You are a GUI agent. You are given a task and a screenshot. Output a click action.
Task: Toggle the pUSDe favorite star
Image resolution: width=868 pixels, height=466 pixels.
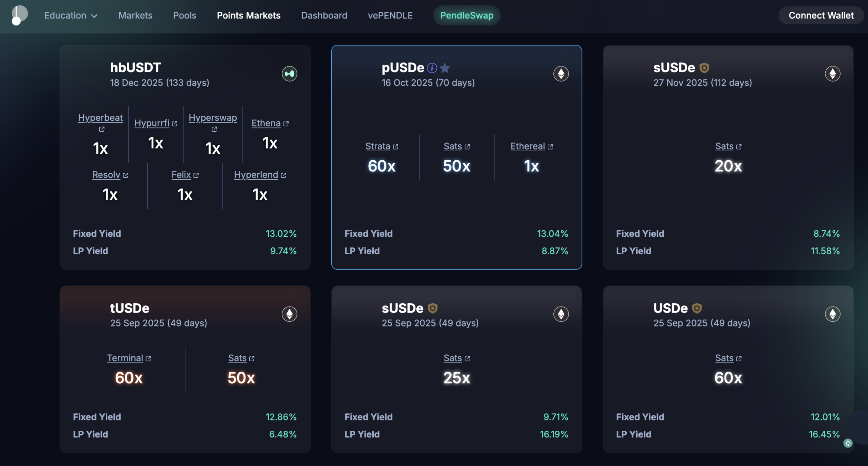pyautogui.click(x=445, y=68)
